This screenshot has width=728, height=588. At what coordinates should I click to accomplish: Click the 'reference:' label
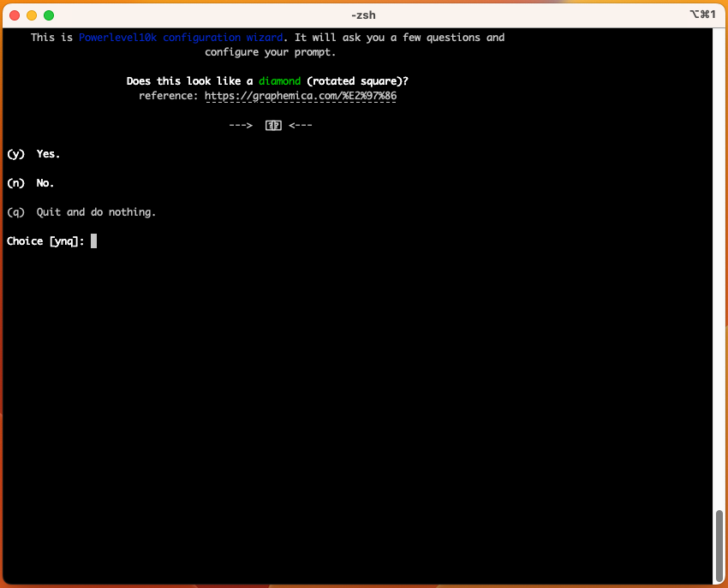[169, 96]
